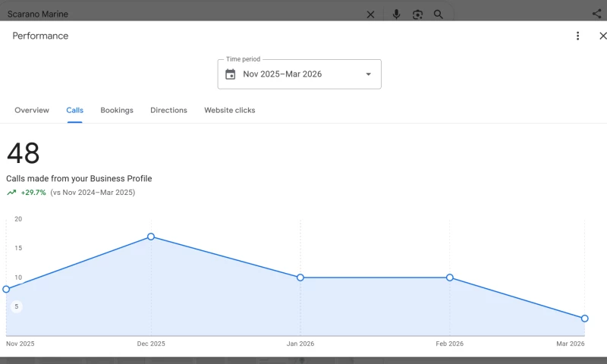Click the Mar 2026 data point
This screenshot has height=364, width=607.
[584, 318]
